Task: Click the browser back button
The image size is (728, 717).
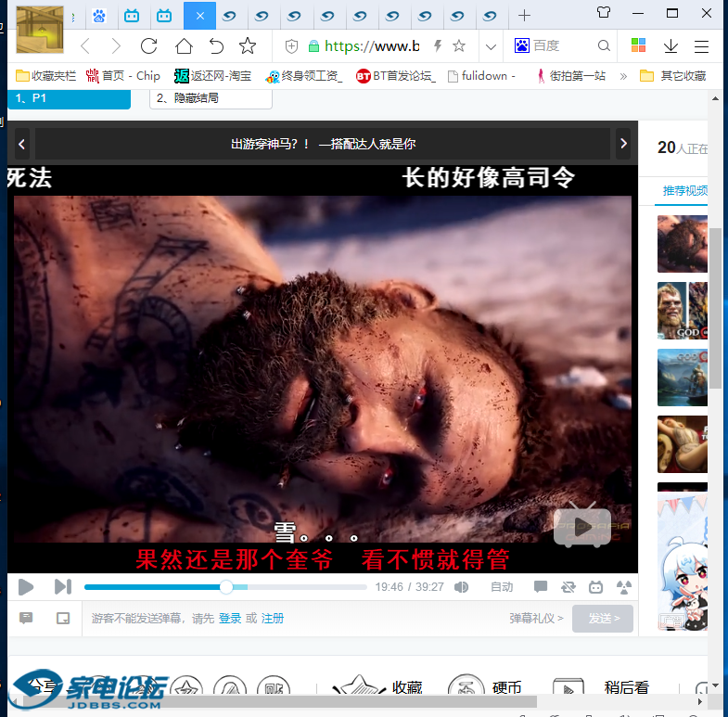Action: pos(85,46)
